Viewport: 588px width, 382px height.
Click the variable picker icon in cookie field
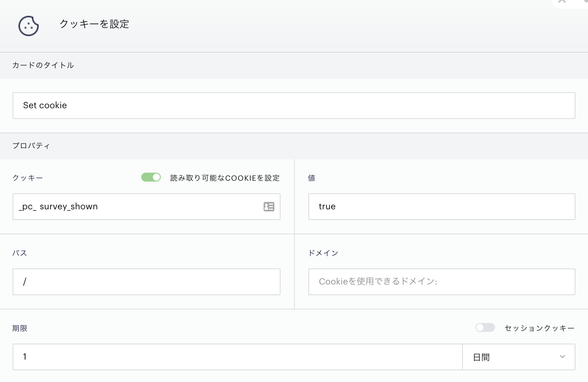[x=269, y=207]
